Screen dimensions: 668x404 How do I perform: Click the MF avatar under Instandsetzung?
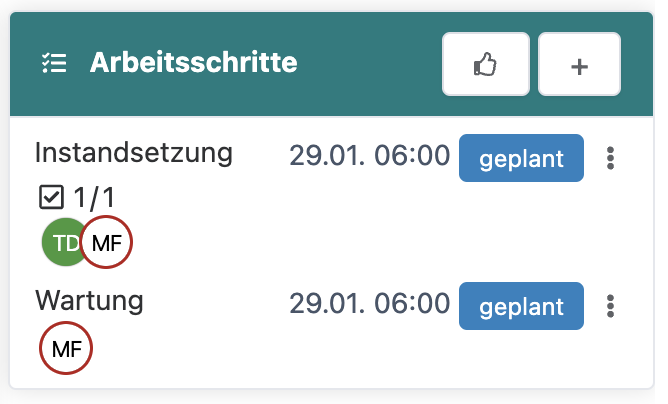[x=106, y=242]
